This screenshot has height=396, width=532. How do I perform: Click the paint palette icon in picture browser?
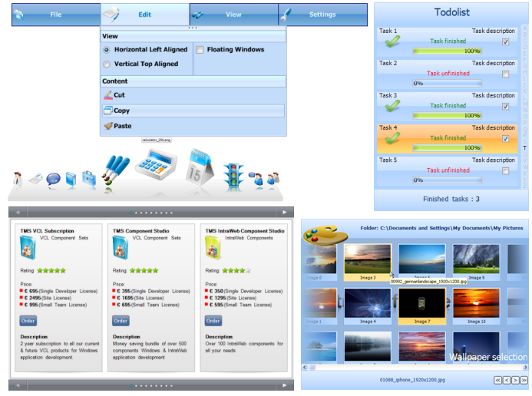(x=325, y=233)
